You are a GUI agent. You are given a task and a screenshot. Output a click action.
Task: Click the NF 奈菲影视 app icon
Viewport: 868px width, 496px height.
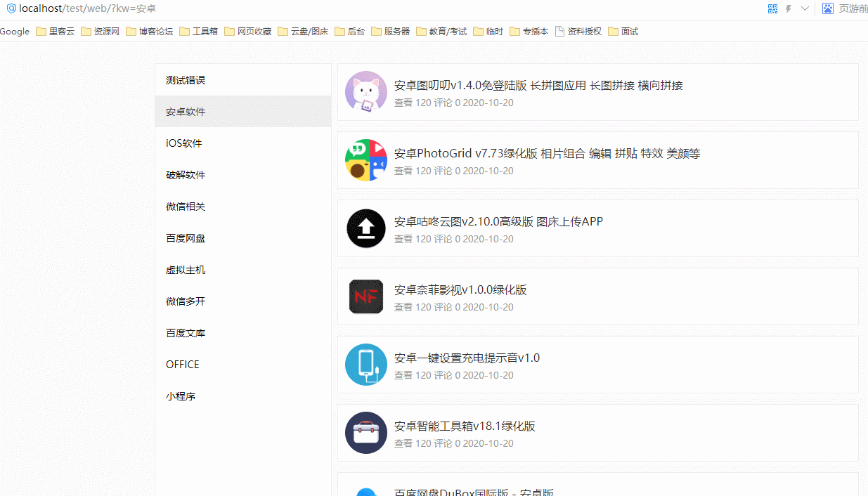366,296
